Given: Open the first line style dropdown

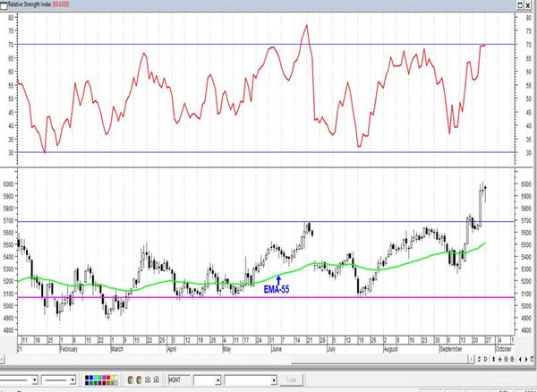Looking at the screenshot, I should (x=35, y=380).
